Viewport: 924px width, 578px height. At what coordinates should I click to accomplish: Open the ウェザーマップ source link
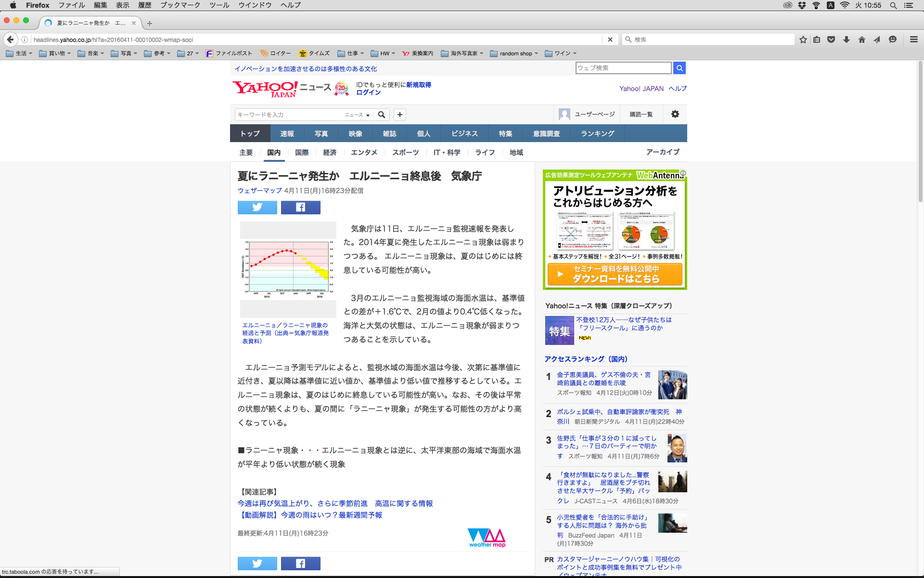[x=259, y=191]
